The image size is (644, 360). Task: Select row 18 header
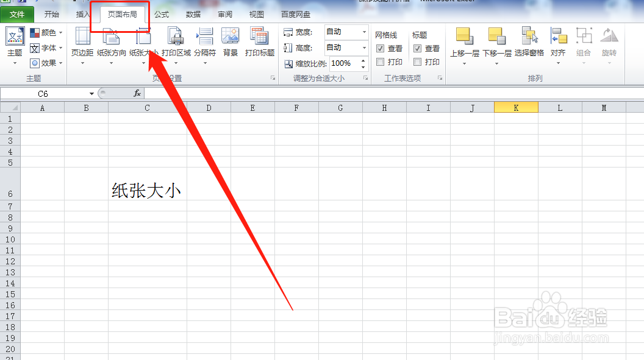tap(10, 326)
